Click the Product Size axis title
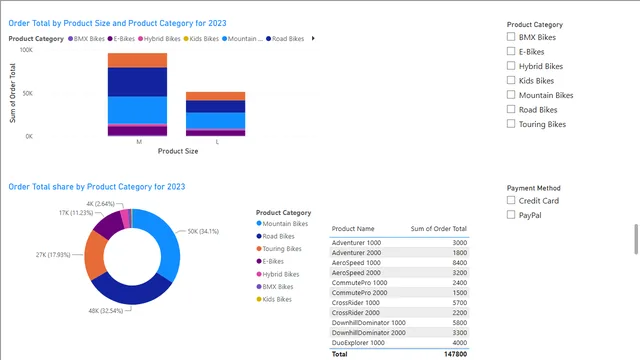Viewport: 640px width, 360px height. pos(178,151)
